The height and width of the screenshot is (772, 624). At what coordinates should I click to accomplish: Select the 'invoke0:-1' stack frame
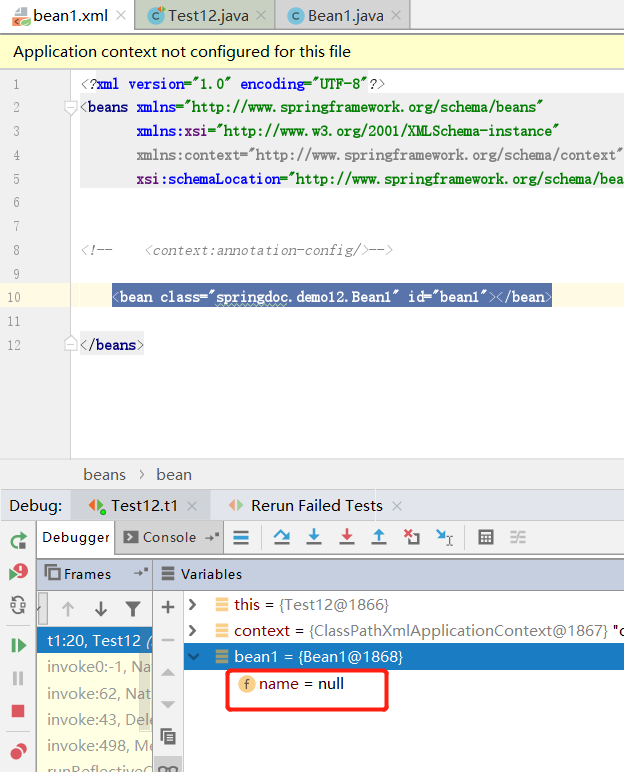coord(94,667)
